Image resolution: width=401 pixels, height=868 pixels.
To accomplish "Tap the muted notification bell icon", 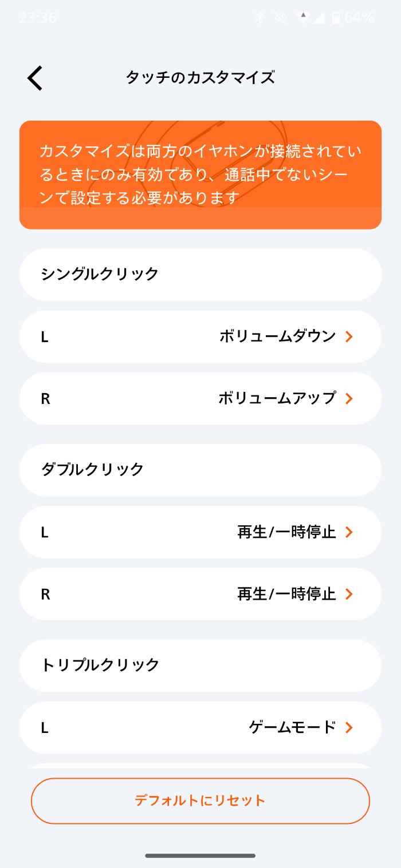I will [281, 18].
